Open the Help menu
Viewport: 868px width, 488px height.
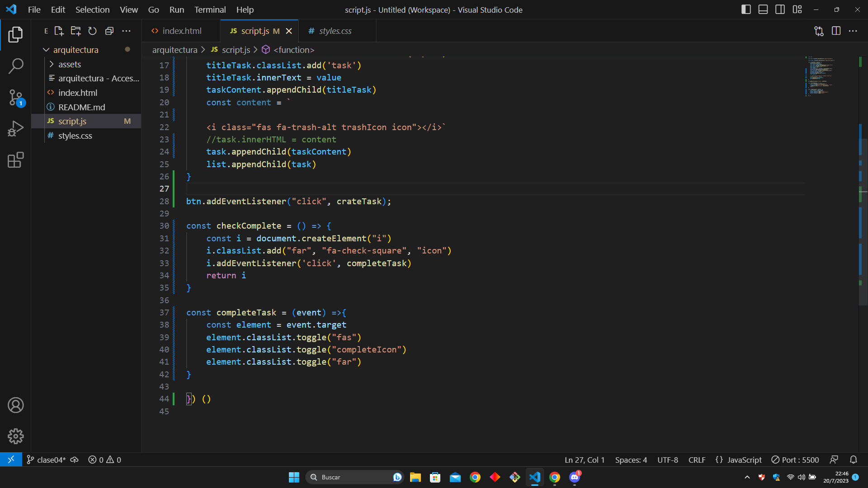[x=245, y=9]
